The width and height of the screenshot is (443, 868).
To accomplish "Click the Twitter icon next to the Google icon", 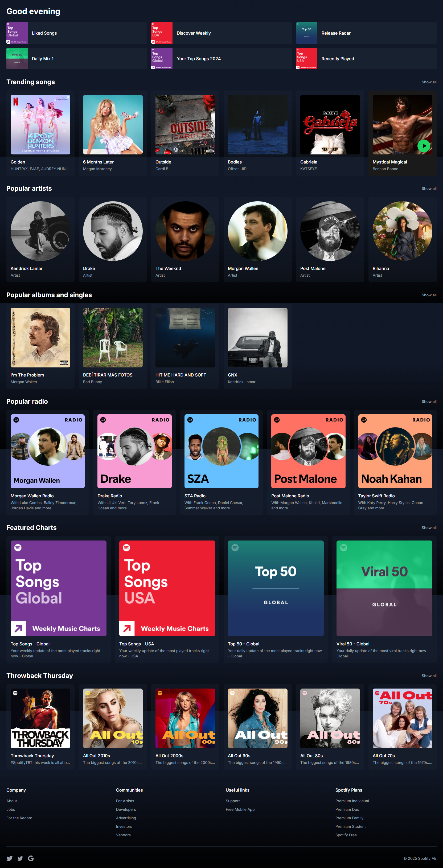I will 20,858.
